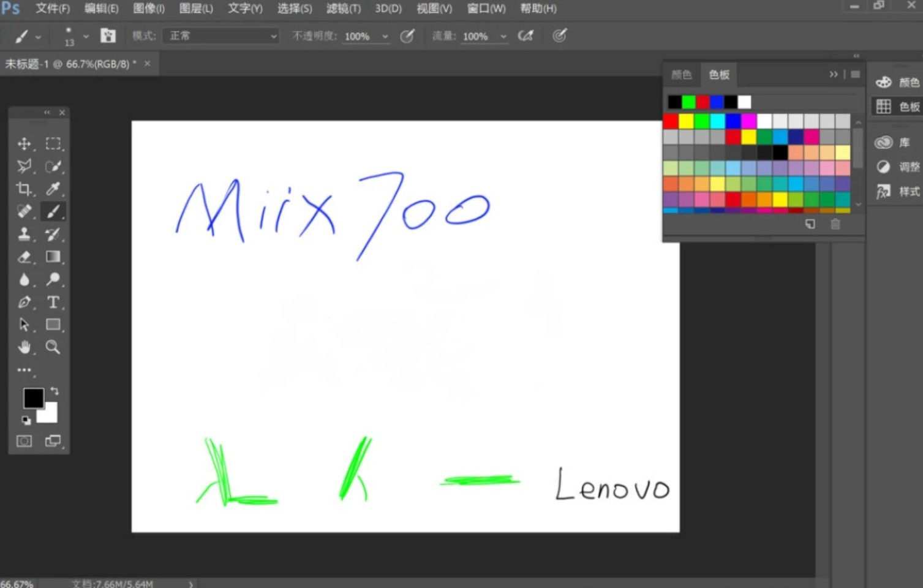Toggle pressure for brush size
Image resolution: width=923 pixels, height=588 pixels.
click(x=559, y=36)
